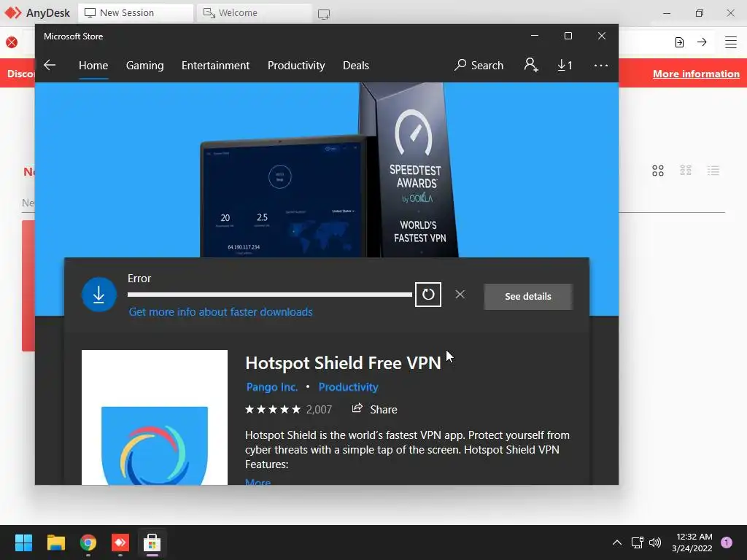Open the AnyDesk file transfer icon

point(679,42)
